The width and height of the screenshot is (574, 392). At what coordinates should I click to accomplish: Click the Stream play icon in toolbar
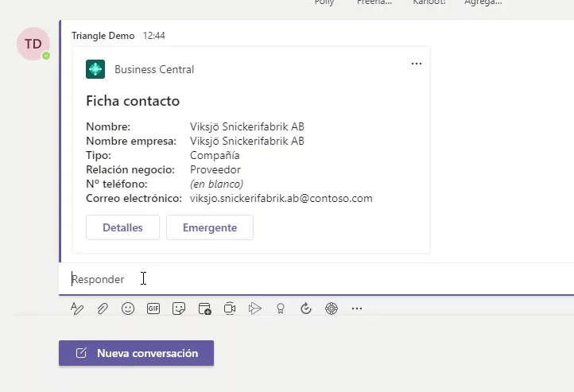tap(255, 309)
